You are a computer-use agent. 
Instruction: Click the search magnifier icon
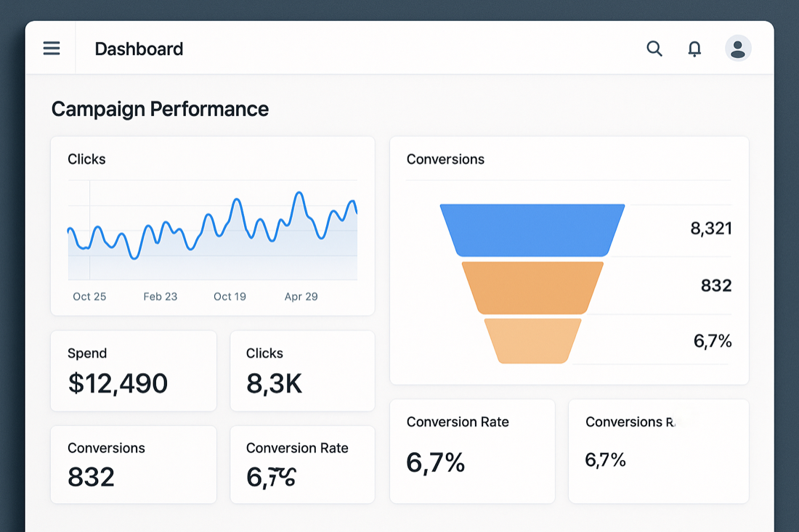pos(654,49)
